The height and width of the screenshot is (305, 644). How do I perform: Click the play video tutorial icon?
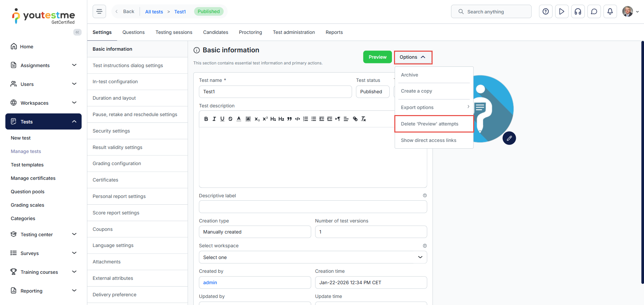click(x=561, y=12)
